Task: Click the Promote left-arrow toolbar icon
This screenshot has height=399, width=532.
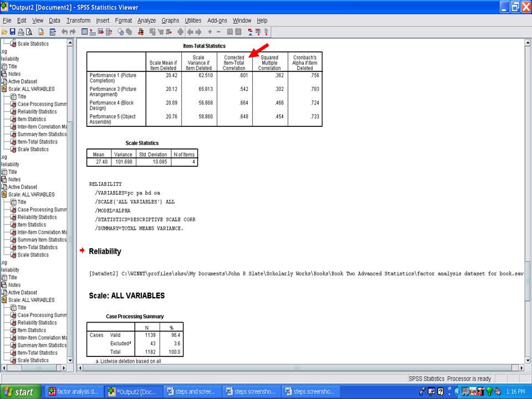Action: [x=190, y=32]
